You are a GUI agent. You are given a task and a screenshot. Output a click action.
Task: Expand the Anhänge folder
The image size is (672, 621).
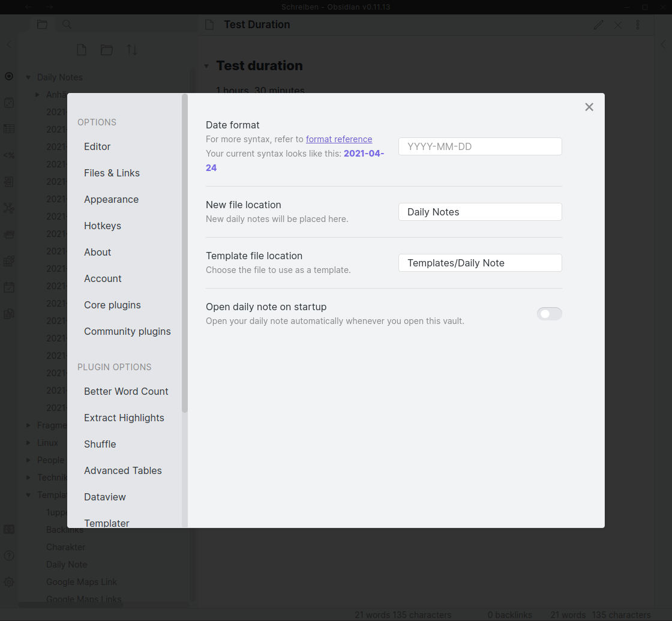(37, 94)
